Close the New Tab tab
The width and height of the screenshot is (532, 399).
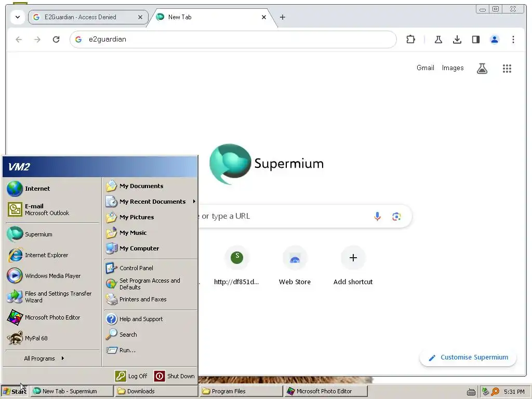pyautogui.click(x=263, y=17)
